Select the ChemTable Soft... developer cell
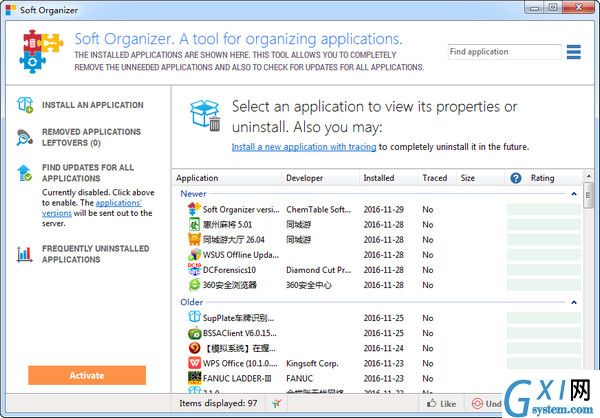This screenshot has width=600, height=418. (x=318, y=209)
